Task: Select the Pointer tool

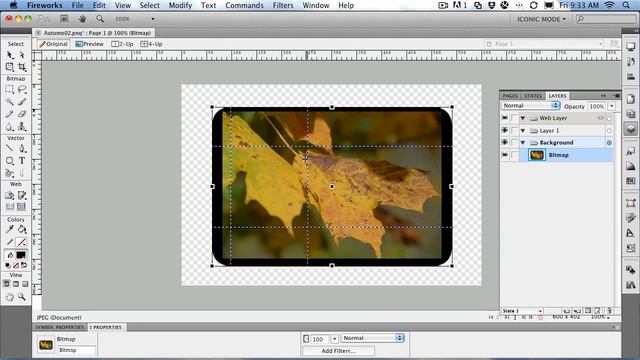Action: tap(10, 55)
